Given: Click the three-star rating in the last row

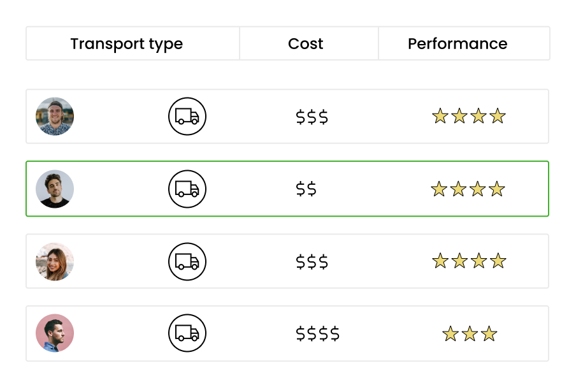Looking at the screenshot, I should tap(470, 333).
